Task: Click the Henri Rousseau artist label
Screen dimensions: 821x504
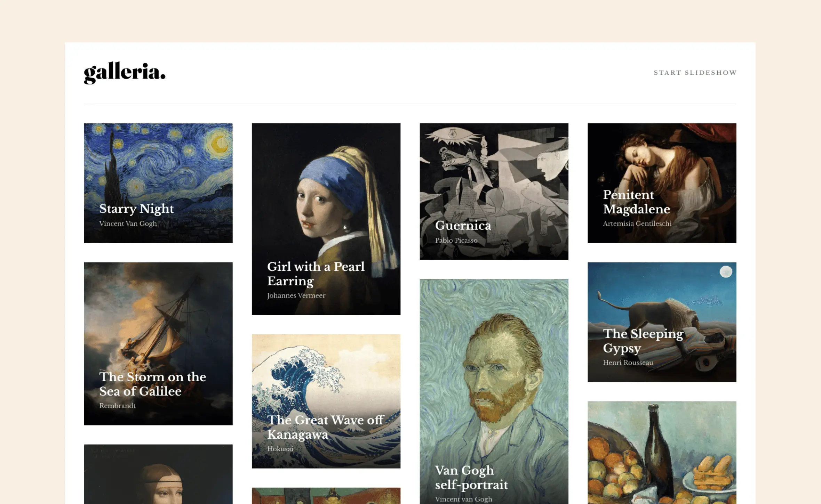Action: [628, 363]
